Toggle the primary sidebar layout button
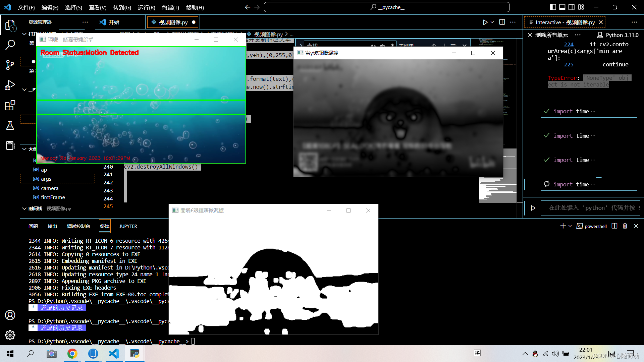This screenshot has width=644, height=362. 553,7
